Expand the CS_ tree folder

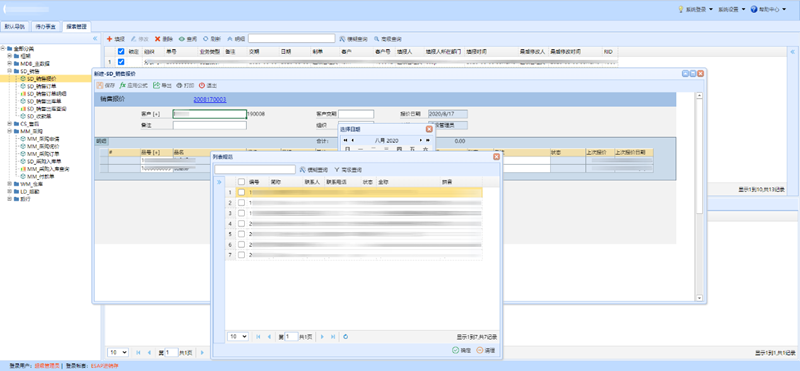coord(9,124)
